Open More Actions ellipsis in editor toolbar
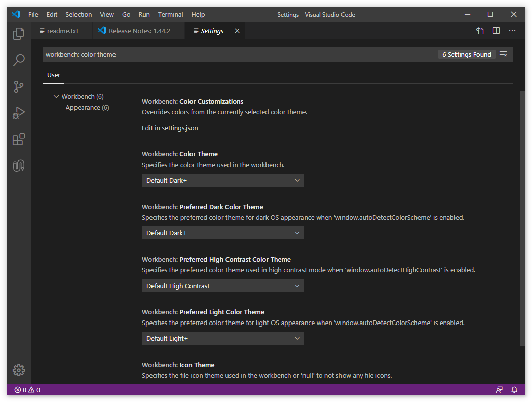The height and width of the screenshot is (402, 532). click(512, 31)
